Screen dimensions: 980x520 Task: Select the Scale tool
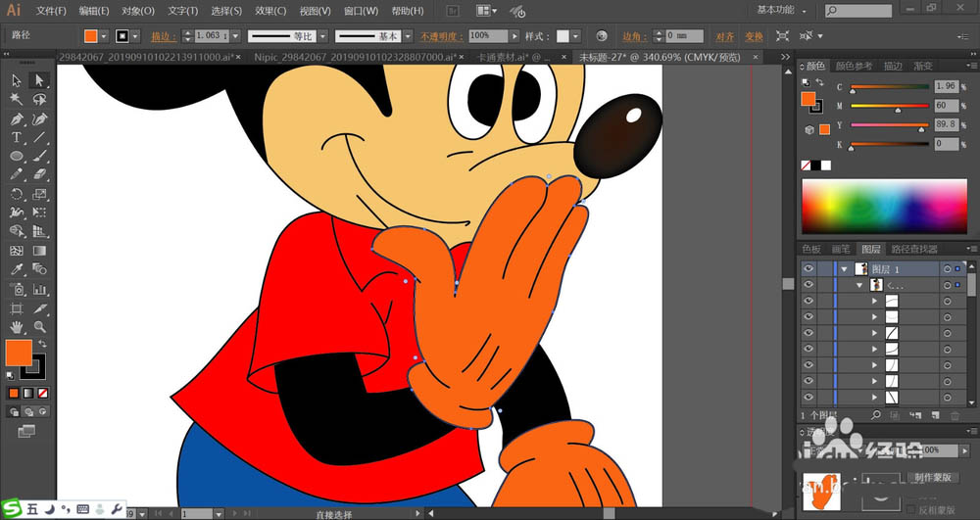(x=39, y=194)
